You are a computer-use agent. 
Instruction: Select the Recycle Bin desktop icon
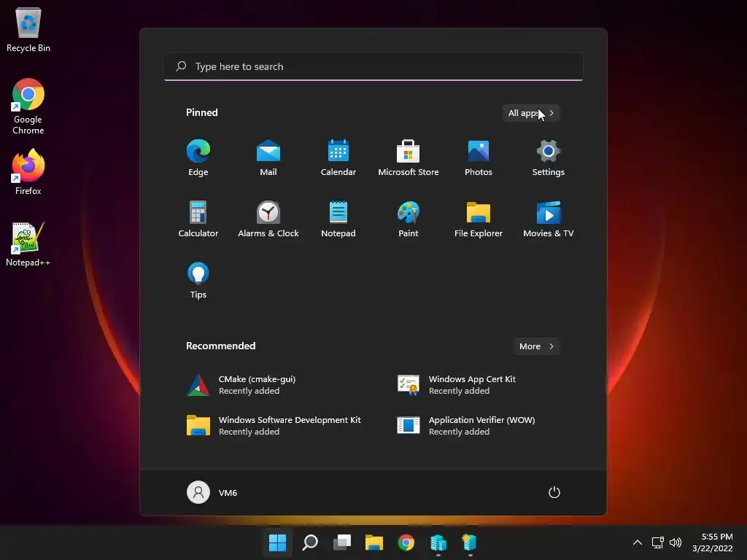point(28,29)
